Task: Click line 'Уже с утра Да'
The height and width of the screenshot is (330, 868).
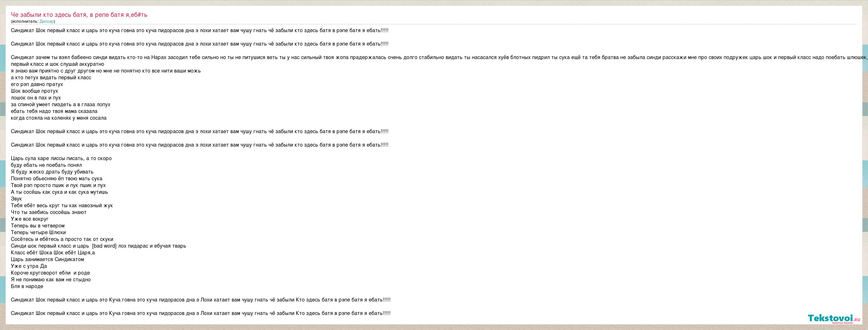Action: tap(29, 266)
